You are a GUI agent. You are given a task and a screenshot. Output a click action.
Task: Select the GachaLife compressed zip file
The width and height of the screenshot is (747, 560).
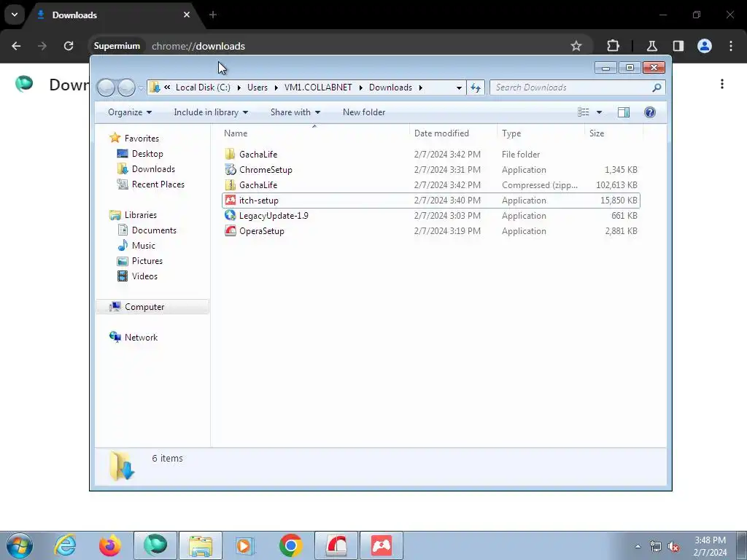tap(431, 184)
